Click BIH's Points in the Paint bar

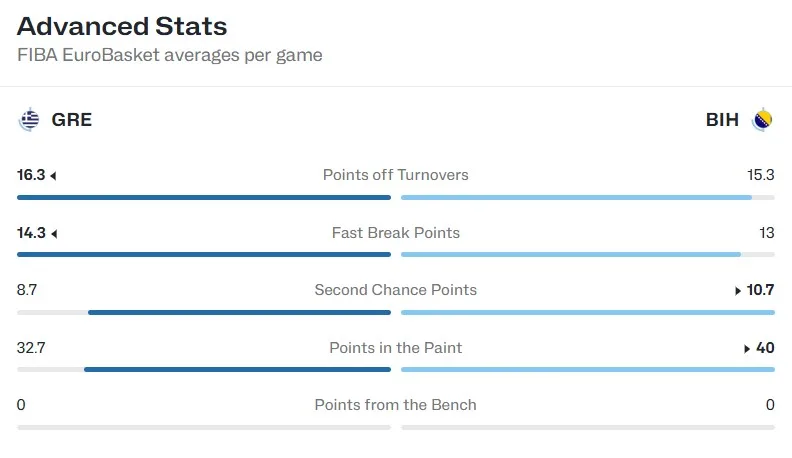[588, 370]
